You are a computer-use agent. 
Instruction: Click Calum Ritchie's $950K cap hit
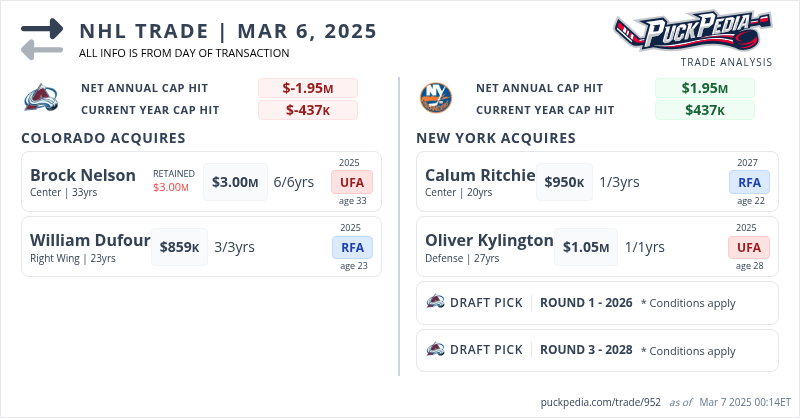564,182
